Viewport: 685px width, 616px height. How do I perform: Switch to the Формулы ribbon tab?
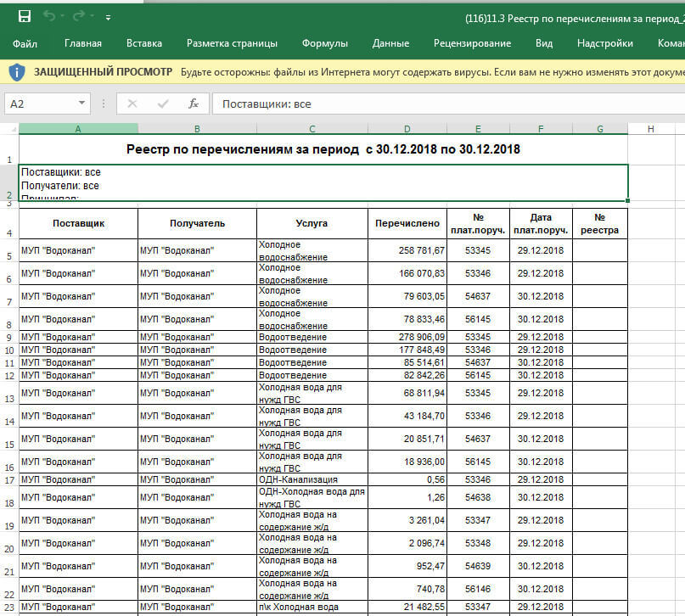pos(324,43)
